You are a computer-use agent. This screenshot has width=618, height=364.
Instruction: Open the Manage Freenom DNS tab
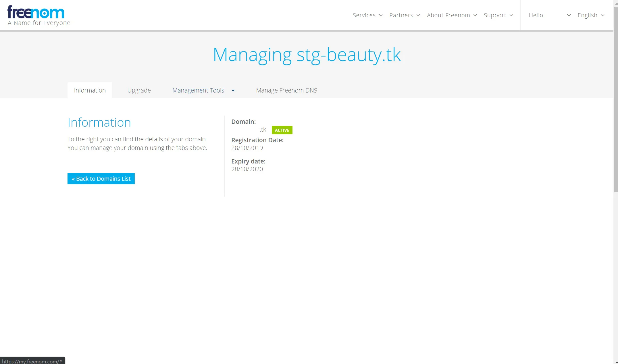point(287,90)
